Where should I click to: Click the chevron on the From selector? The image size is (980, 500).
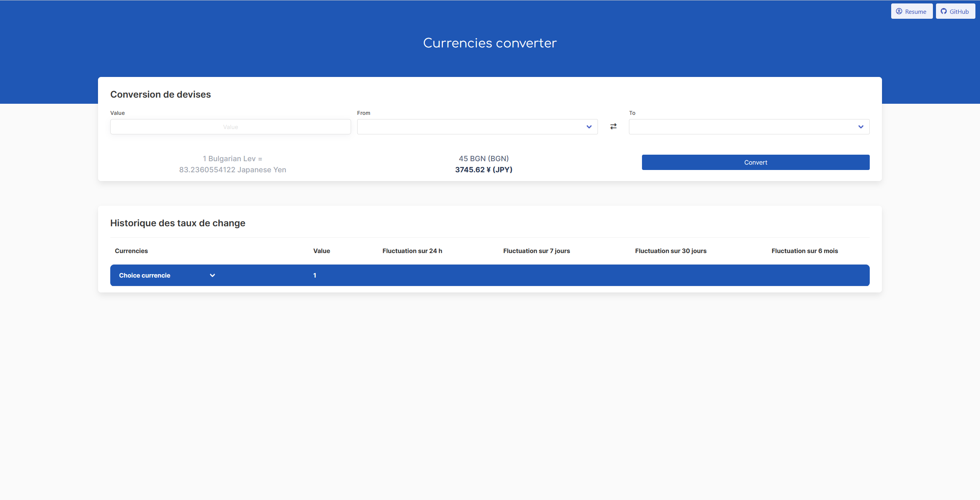click(x=588, y=126)
